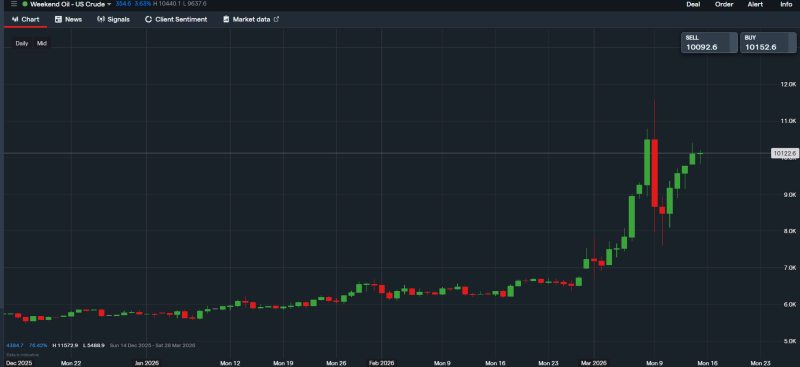The width and height of the screenshot is (800, 367).
Task: Click the SELL 10092.6 price button
Action: pos(709,43)
